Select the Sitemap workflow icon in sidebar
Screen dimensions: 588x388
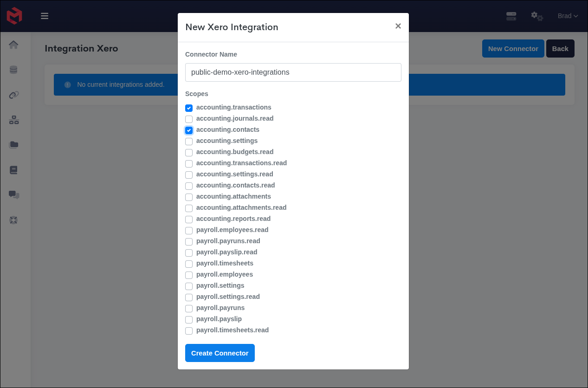pos(13,120)
